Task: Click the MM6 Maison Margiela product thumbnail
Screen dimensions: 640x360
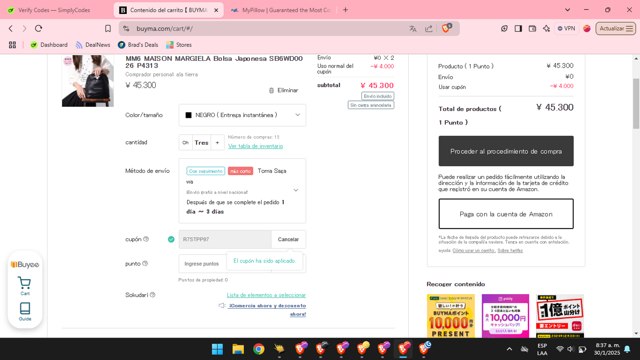Action: click(x=88, y=81)
